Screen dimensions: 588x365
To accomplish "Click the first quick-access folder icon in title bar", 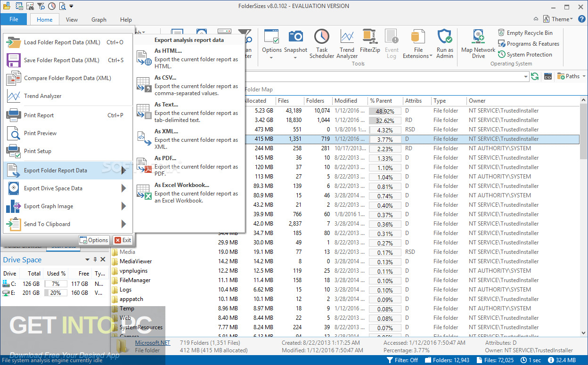I will [x=7, y=6].
